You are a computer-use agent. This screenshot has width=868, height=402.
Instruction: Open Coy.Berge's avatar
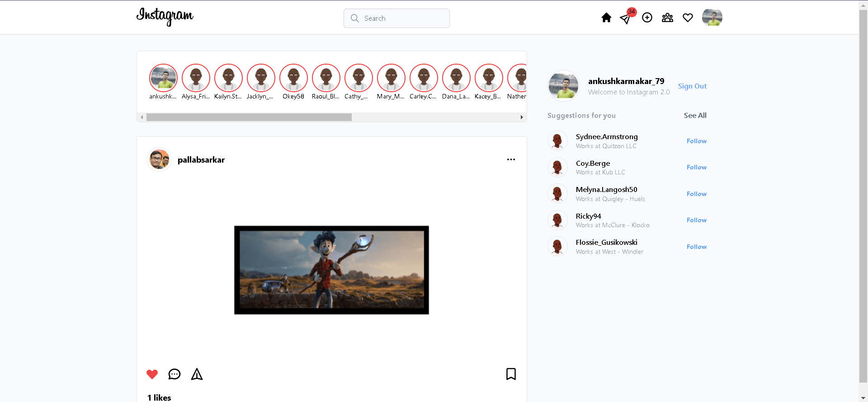pyautogui.click(x=557, y=167)
